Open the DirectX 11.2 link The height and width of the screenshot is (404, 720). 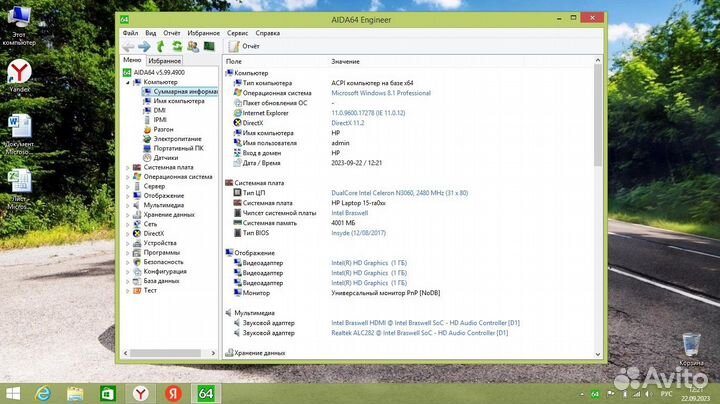click(x=348, y=123)
